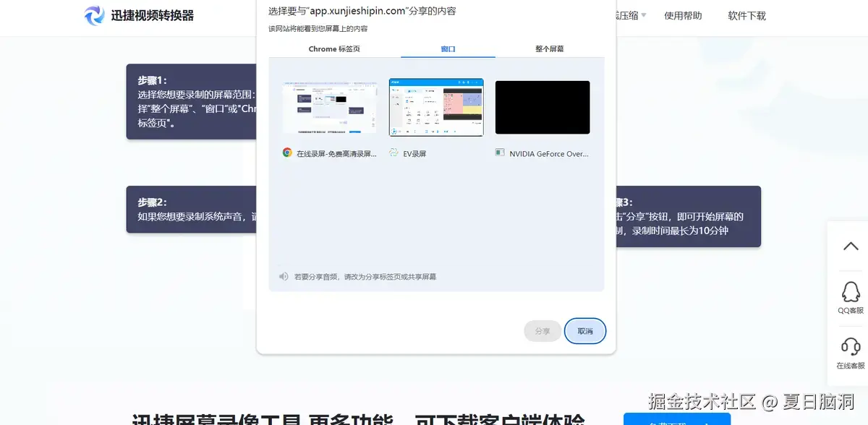Click the EV录屏 window label text
The image size is (868, 425).
click(x=414, y=153)
